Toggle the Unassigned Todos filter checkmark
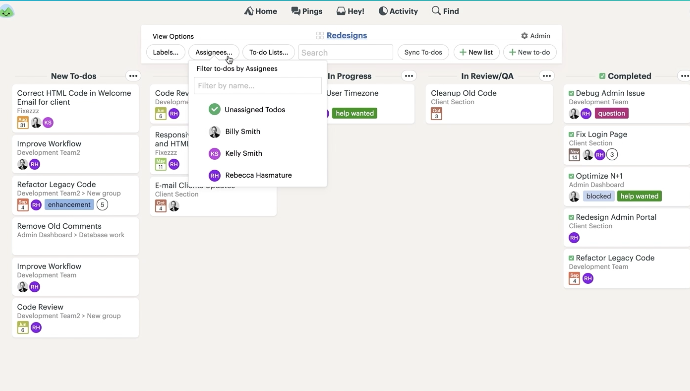The image size is (690, 391). [214, 109]
